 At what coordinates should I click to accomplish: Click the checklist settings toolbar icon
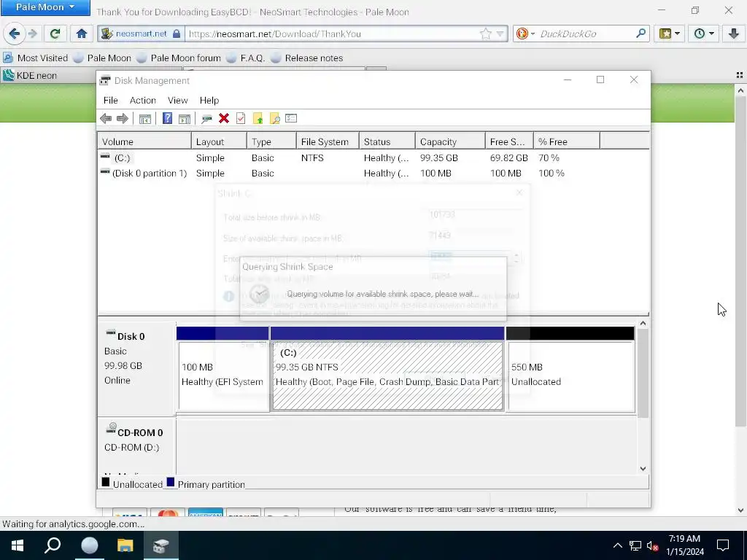tap(291, 119)
